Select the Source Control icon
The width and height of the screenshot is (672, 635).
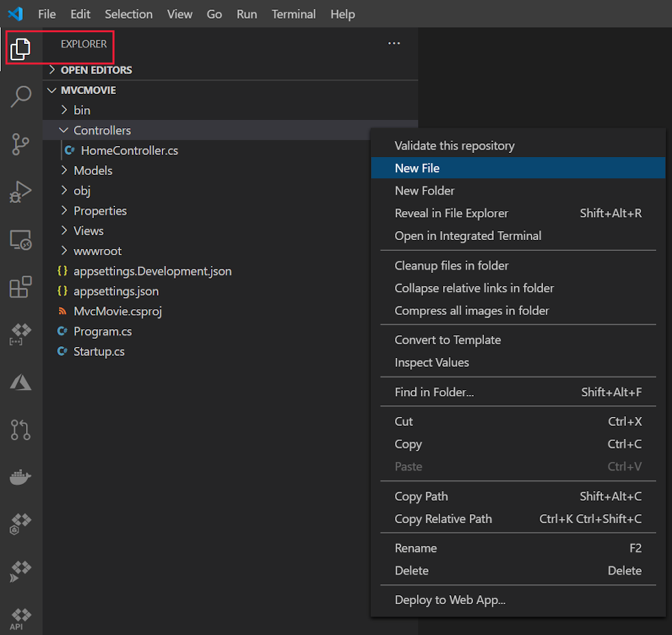[x=21, y=145]
